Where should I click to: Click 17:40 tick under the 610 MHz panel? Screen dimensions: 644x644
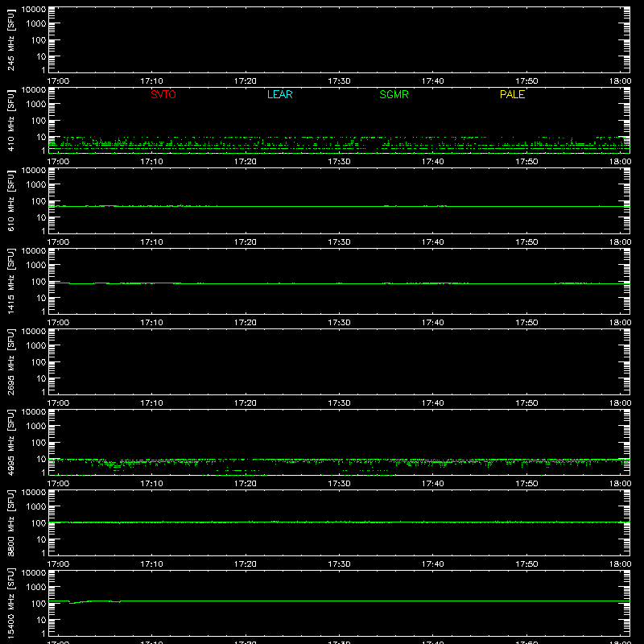pos(432,242)
